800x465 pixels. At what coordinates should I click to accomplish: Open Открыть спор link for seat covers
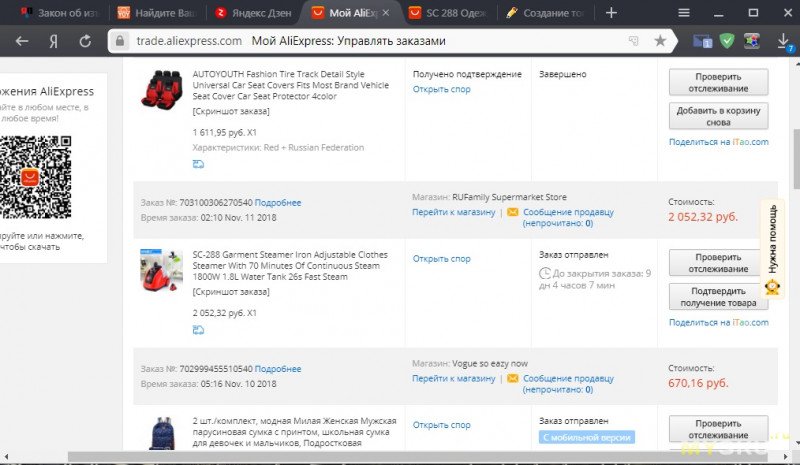pyautogui.click(x=441, y=89)
